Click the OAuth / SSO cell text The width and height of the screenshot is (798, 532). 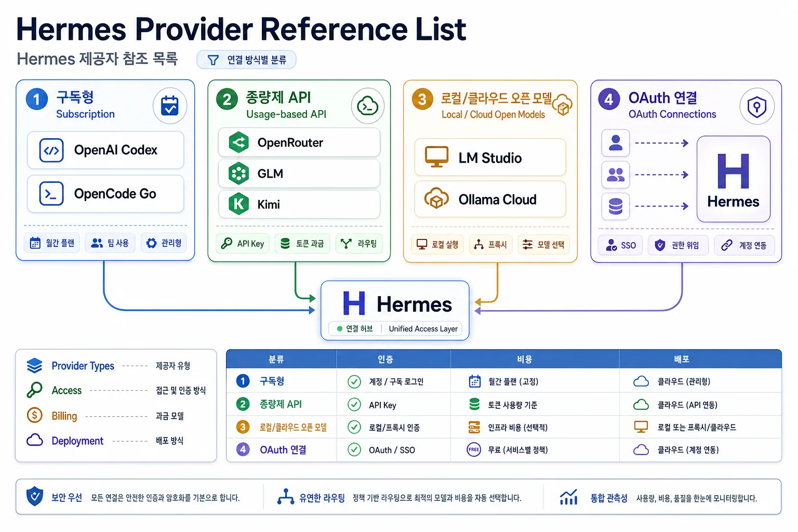click(392, 450)
